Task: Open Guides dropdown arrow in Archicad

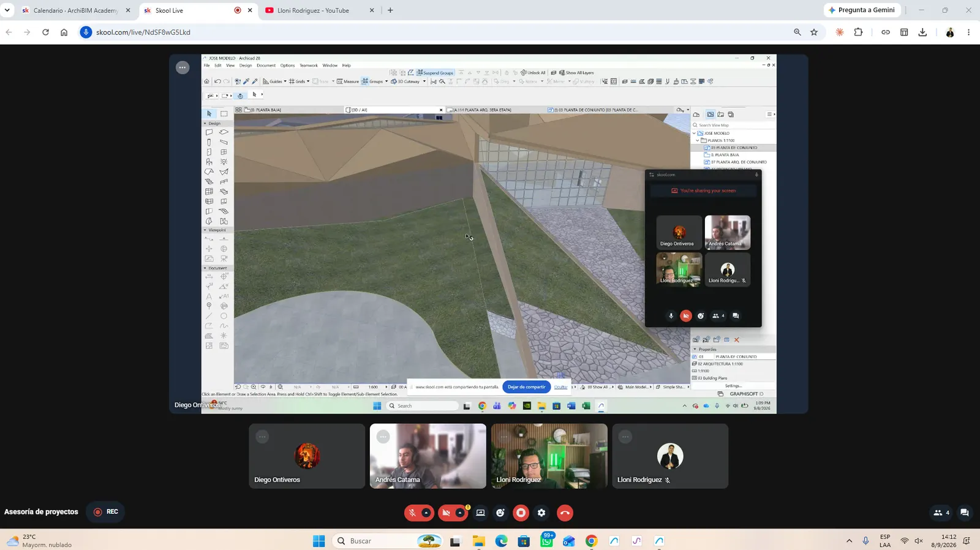Action: point(285,81)
